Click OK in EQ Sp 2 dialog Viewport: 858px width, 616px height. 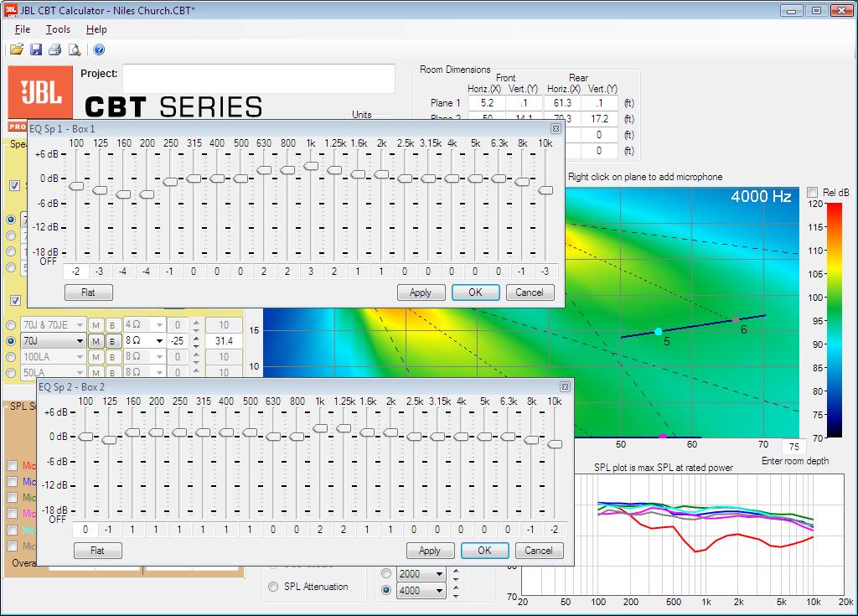pyautogui.click(x=485, y=551)
